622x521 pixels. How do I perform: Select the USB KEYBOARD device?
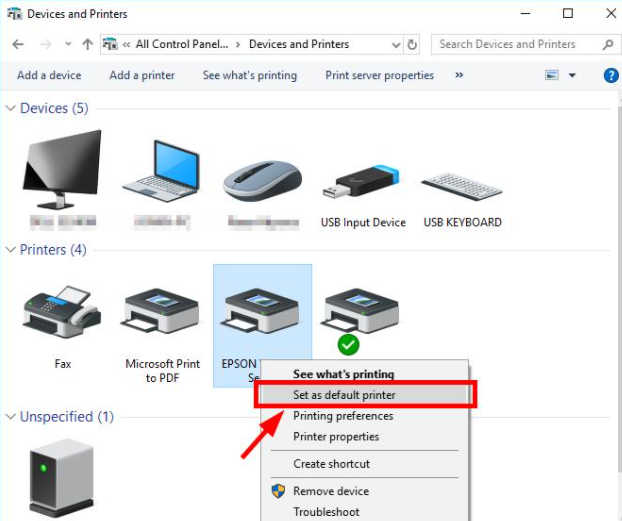[x=462, y=185]
